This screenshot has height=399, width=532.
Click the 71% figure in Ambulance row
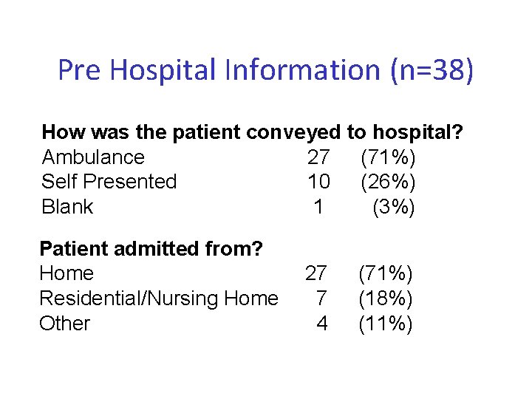(x=388, y=157)
